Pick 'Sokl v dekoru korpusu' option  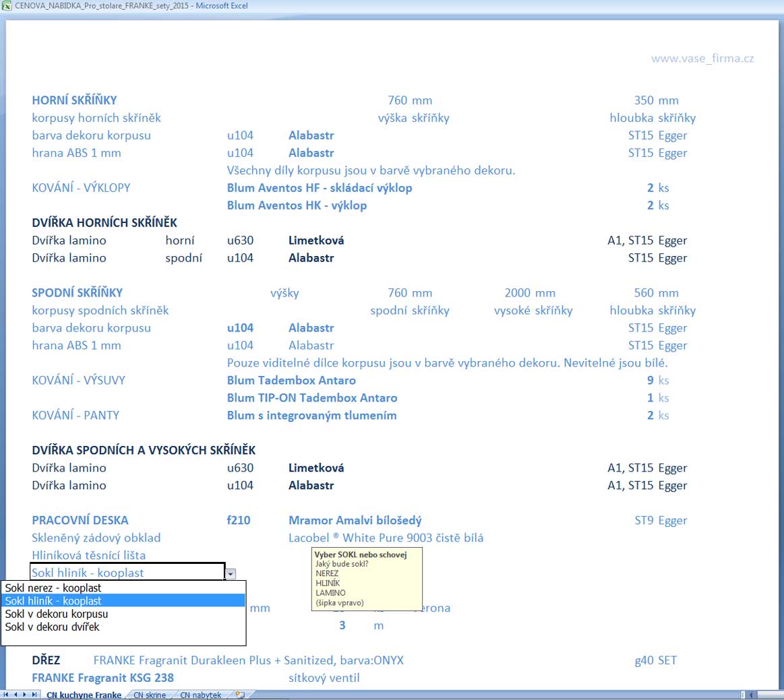click(123, 614)
